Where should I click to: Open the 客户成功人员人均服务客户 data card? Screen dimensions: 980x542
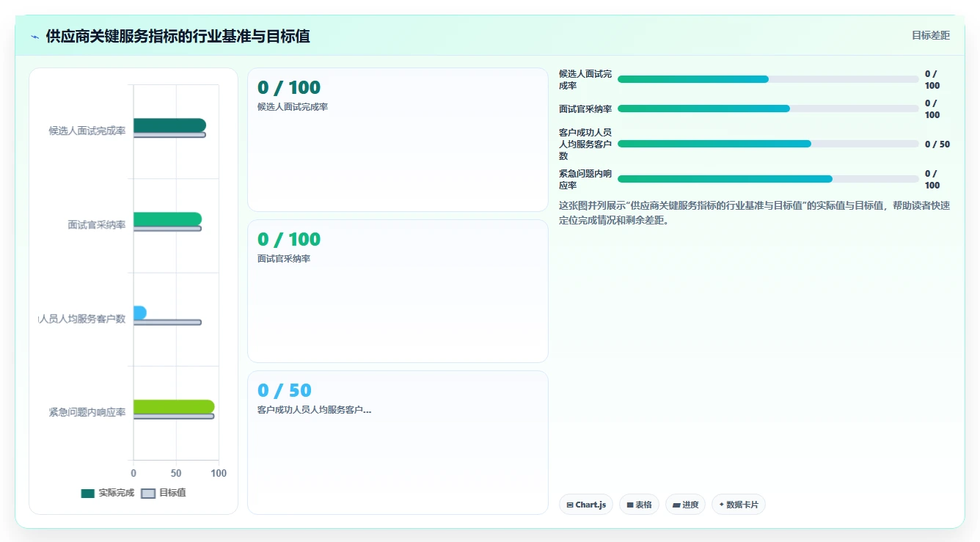(x=398, y=442)
